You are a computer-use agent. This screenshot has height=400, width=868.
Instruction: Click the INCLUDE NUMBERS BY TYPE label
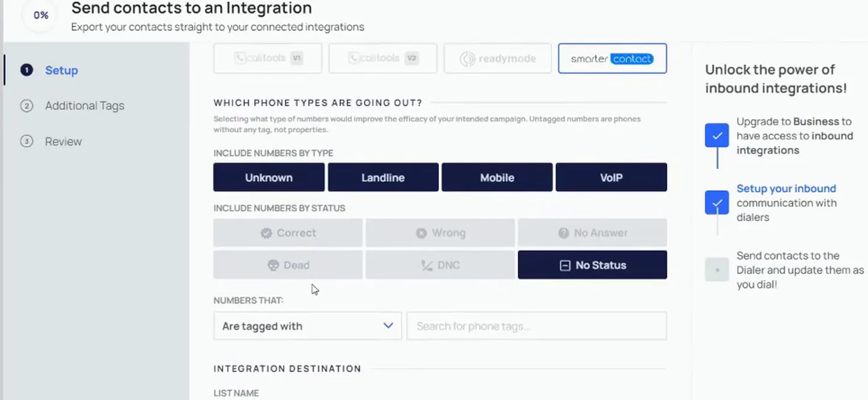[x=273, y=153]
